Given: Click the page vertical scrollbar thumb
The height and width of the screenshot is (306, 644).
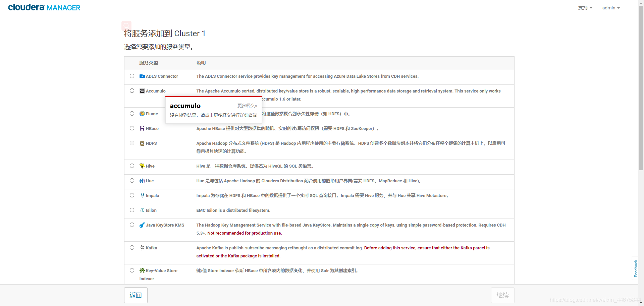Looking at the screenshot, I should coord(641,88).
